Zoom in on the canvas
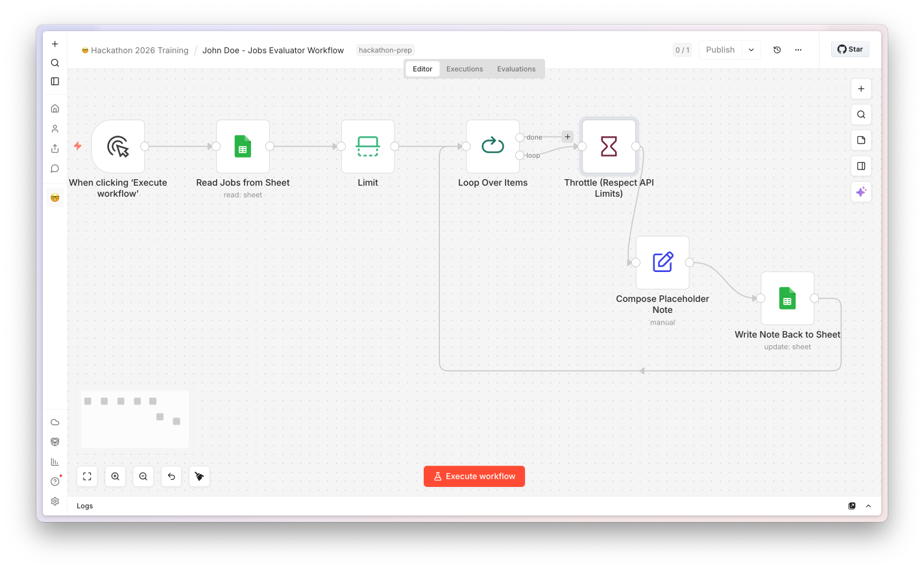Image resolution: width=924 pixels, height=570 pixels. pos(115,477)
